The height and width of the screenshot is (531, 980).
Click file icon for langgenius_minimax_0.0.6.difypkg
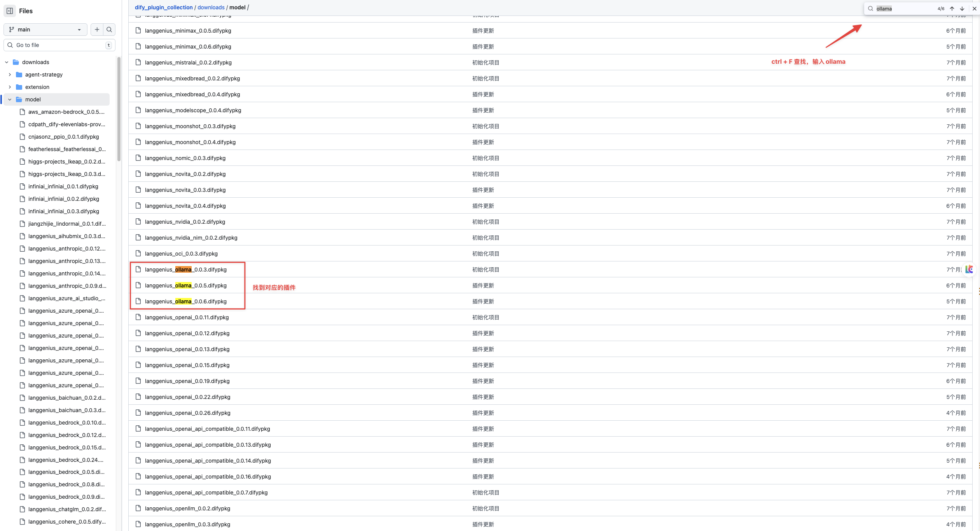pos(138,46)
